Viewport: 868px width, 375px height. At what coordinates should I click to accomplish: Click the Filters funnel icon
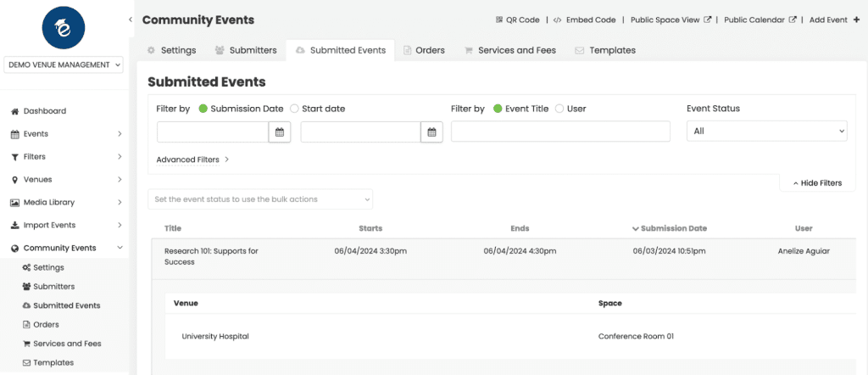click(x=15, y=157)
